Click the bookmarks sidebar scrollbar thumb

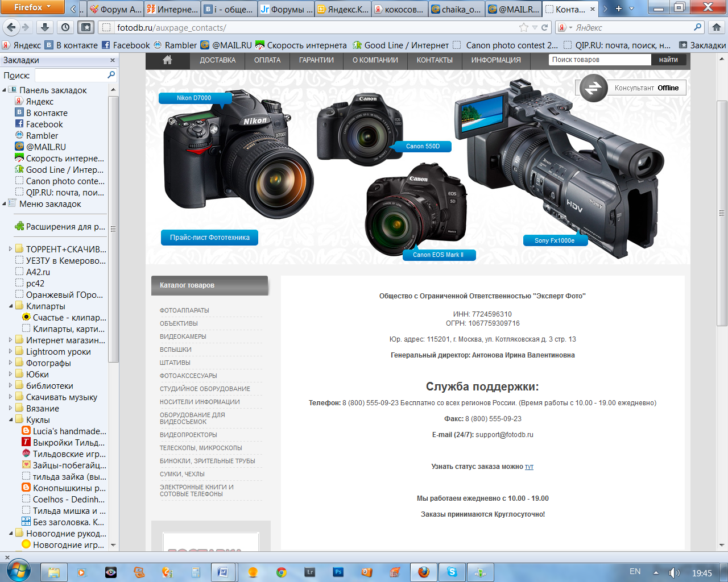pyautogui.click(x=113, y=229)
